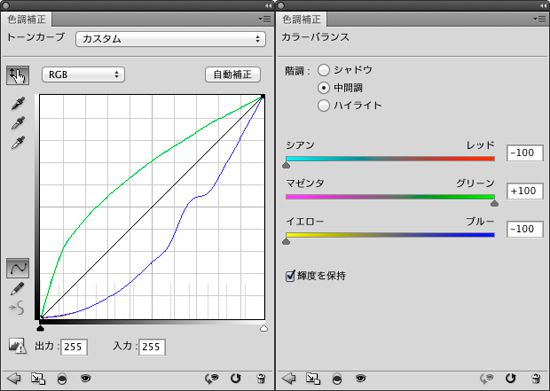550x391 pixels.
Task: Click the cyan-red value field
Action: tap(525, 153)
